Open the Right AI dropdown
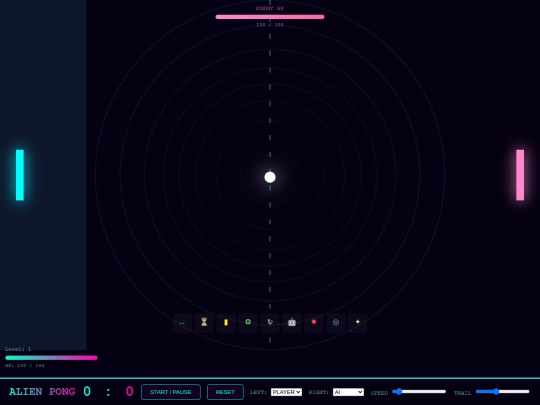 pos(348,392)
